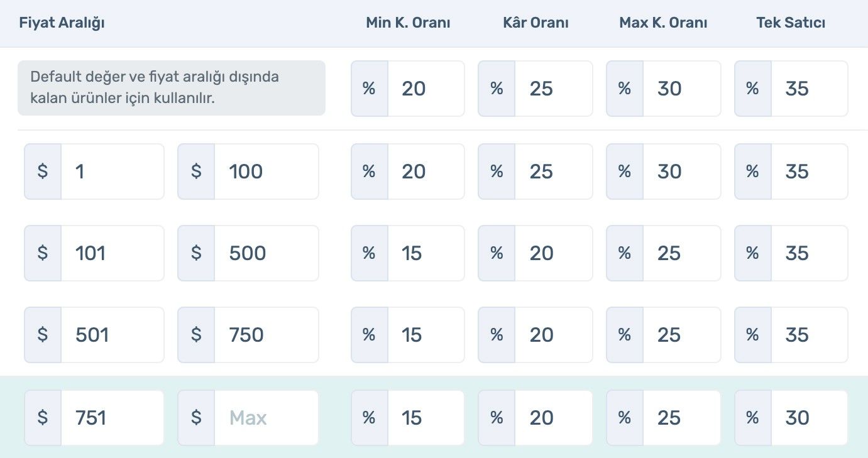Click the input containing 500
This screenshot has width=868, height=458.
(267, 253)
